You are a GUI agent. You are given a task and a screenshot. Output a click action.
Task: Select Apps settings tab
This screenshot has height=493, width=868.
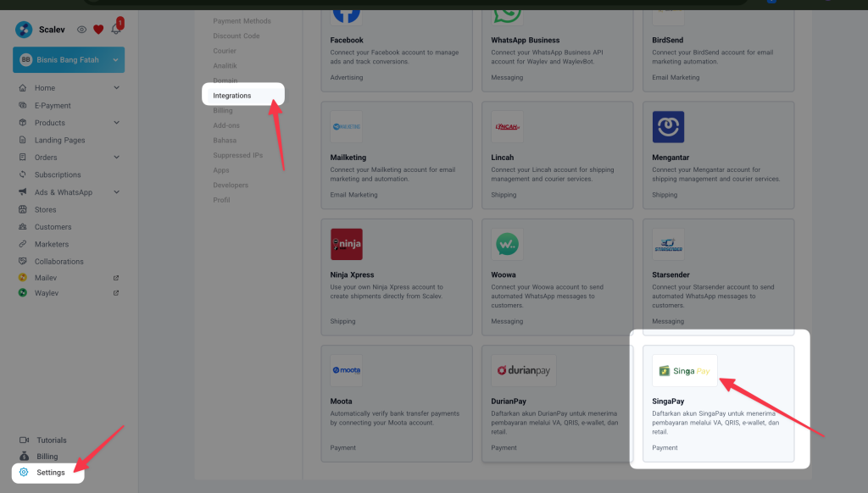point(221,170)
